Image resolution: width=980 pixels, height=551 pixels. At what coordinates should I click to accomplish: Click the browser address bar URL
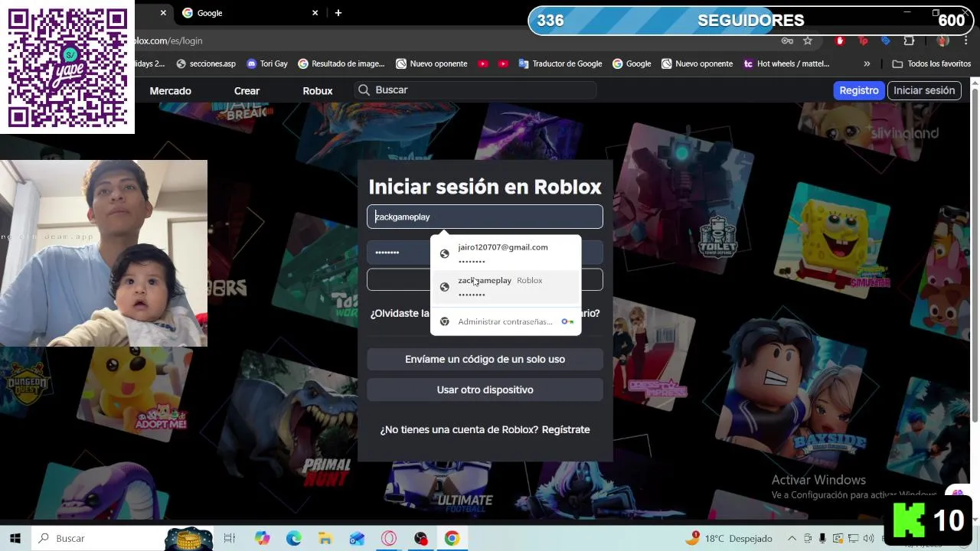point(167,41)
